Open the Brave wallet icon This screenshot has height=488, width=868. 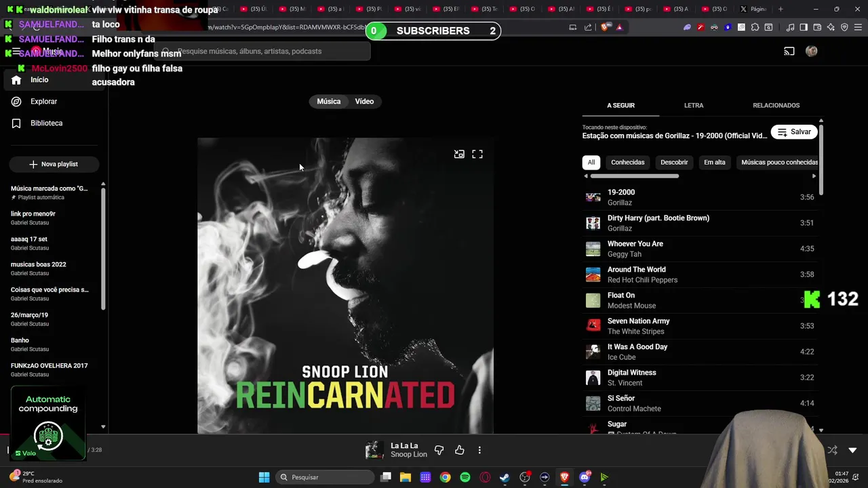click(x=817, y=27)
